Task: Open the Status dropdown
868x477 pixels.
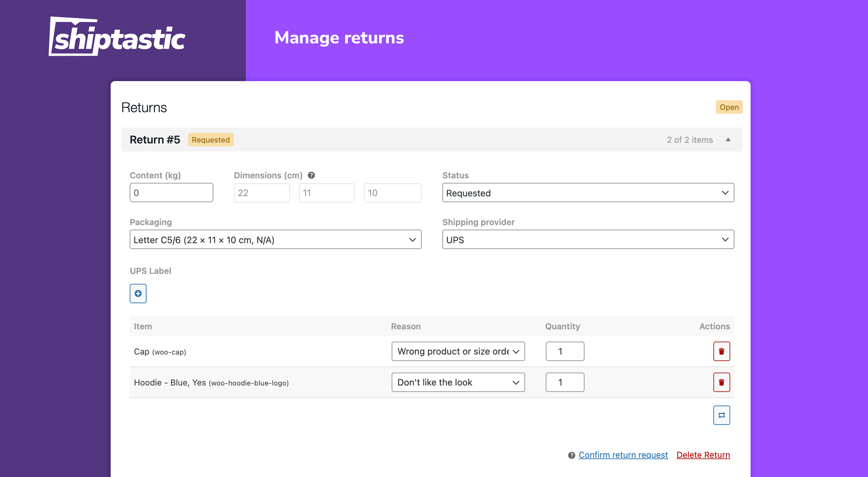Action: [588, 193]
